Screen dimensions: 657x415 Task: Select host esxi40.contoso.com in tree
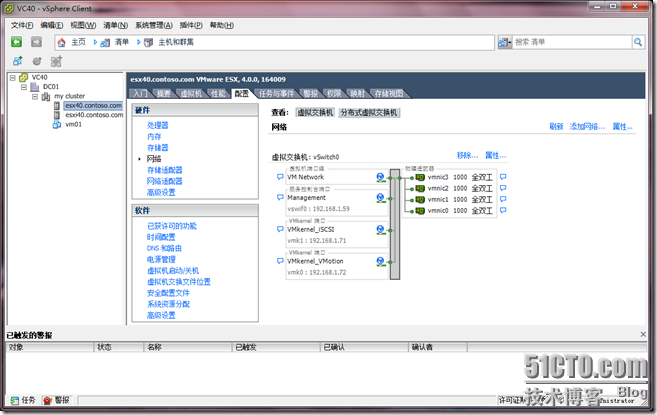(x=94, y=115)
